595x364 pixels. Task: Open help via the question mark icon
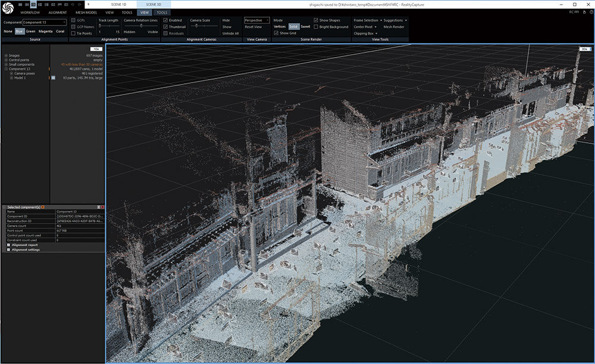tap(591, 12)
